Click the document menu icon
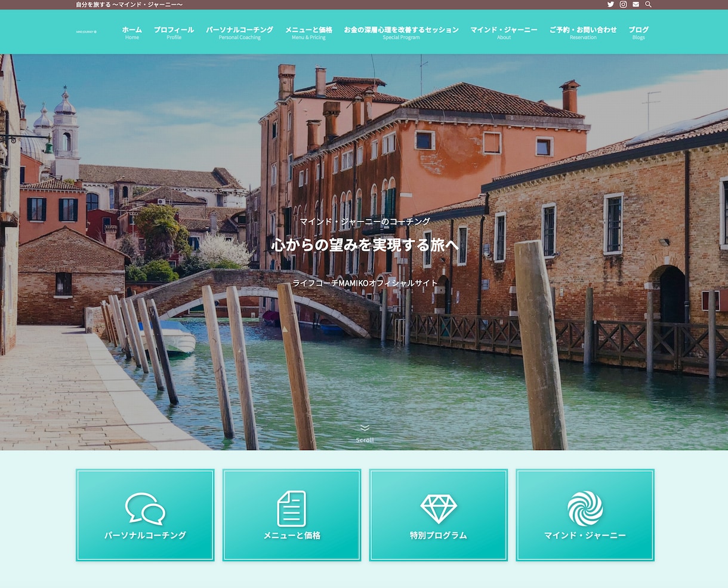Viewport: 728px width, 588px height. click(x=292, y=509)
